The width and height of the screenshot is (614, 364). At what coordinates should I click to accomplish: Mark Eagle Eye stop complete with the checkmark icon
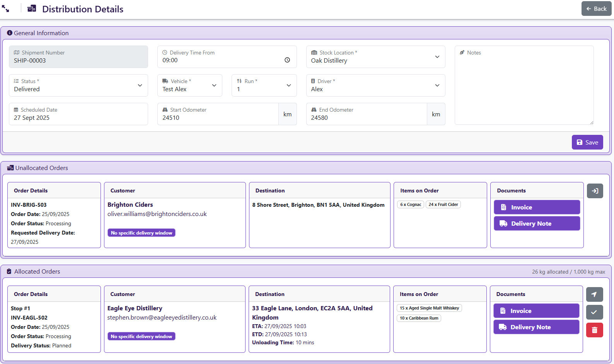click(594, 312)
